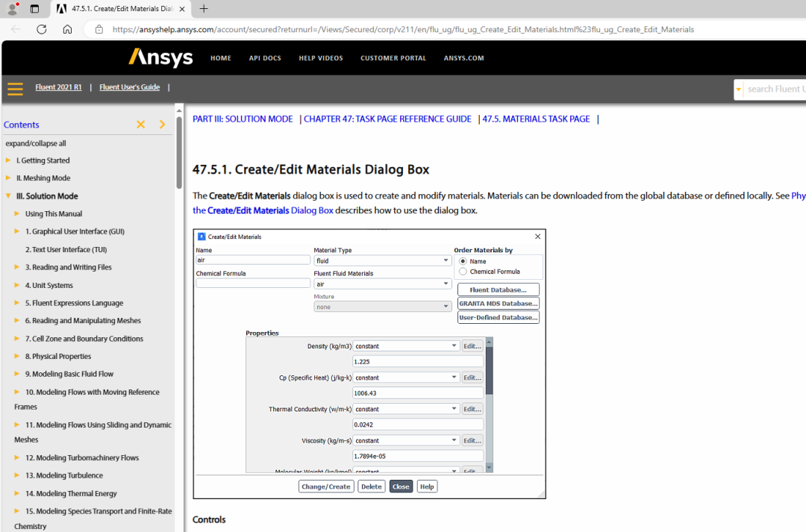806x532 pixels.
Task: Click the Name field containing air
Action: [x=253, y=260]
